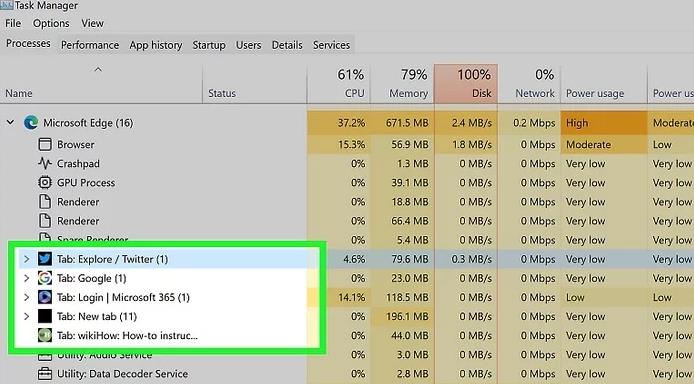Click the Twitter bird tab icon
Image resolution: width=694 pixels, height=384 pixels.
[45, 259]
